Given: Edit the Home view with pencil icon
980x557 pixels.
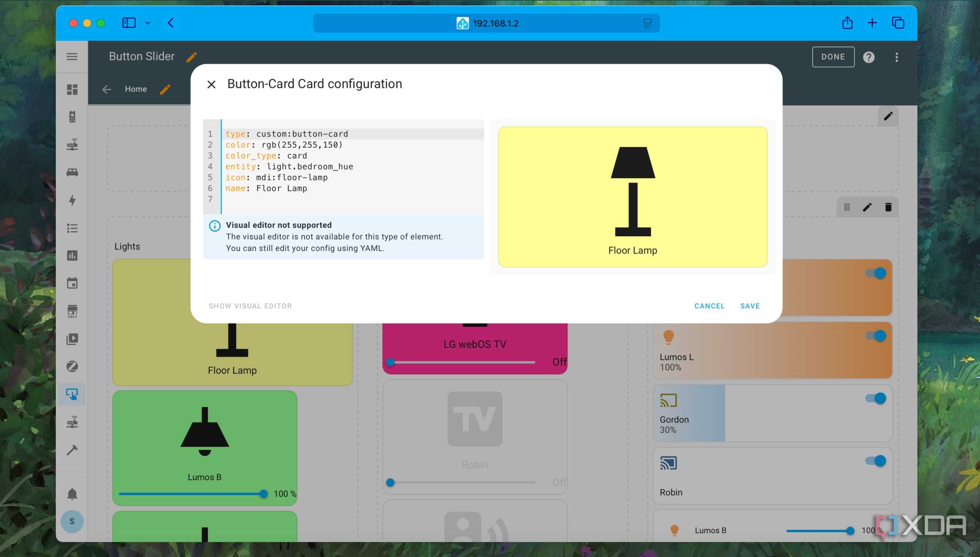Looking at the screenshot, I should pos(165,89).
